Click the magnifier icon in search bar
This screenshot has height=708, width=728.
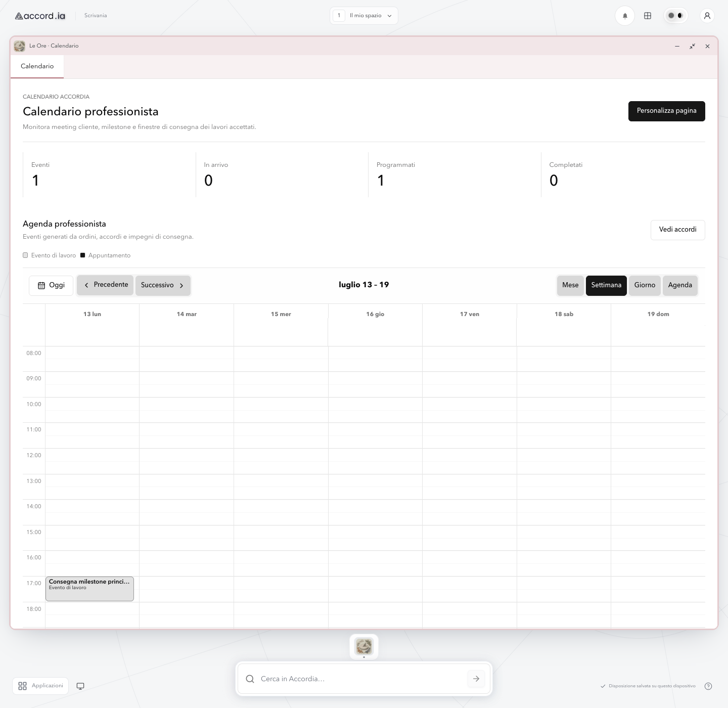250,679
